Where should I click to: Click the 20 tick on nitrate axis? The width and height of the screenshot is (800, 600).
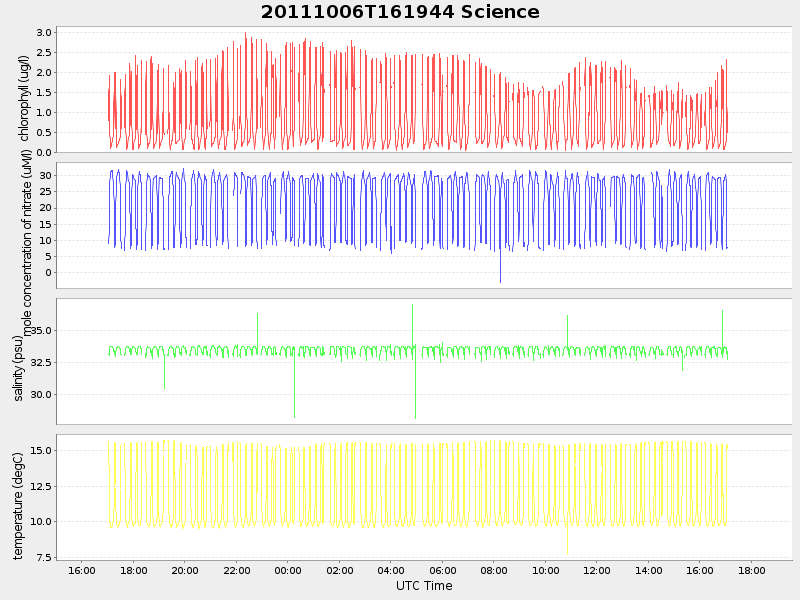(46, 208)
